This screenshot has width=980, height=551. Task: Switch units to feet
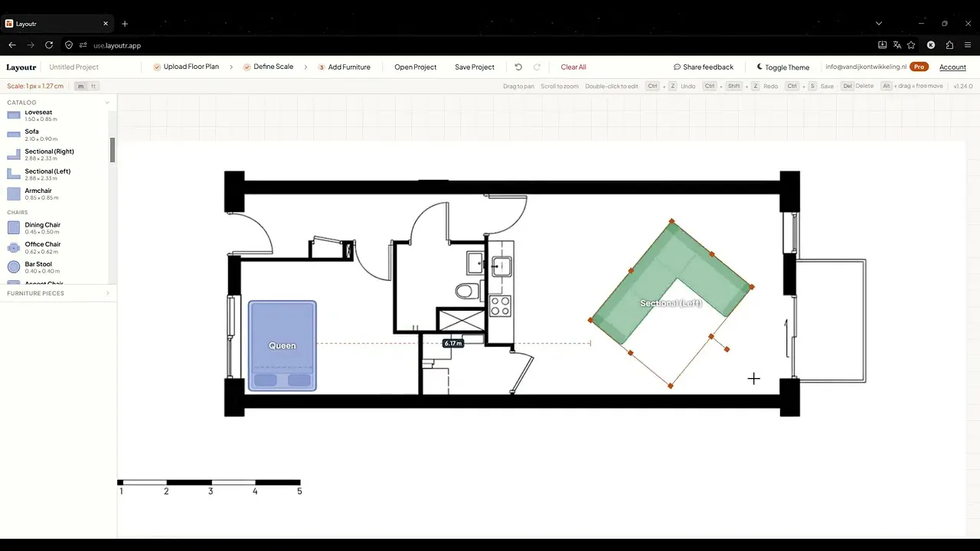point(93,86)
